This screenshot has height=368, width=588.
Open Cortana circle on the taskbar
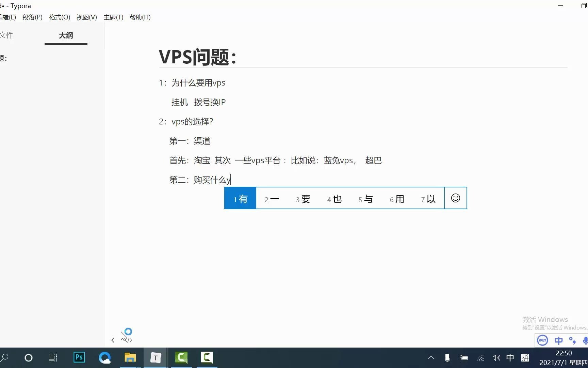point(29,358)
